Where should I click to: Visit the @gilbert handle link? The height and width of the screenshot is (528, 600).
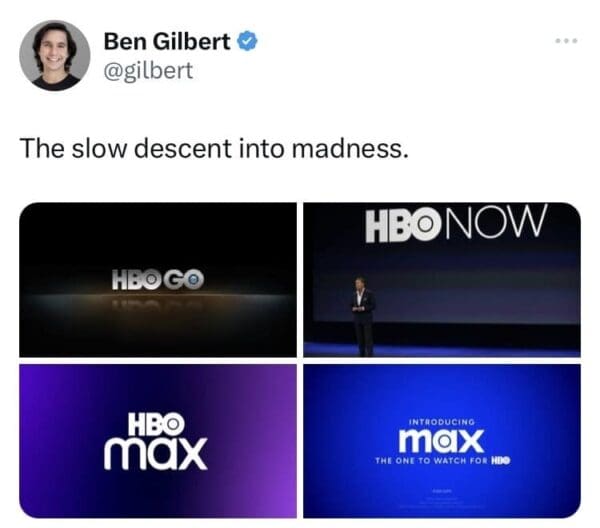coord(148,71)
